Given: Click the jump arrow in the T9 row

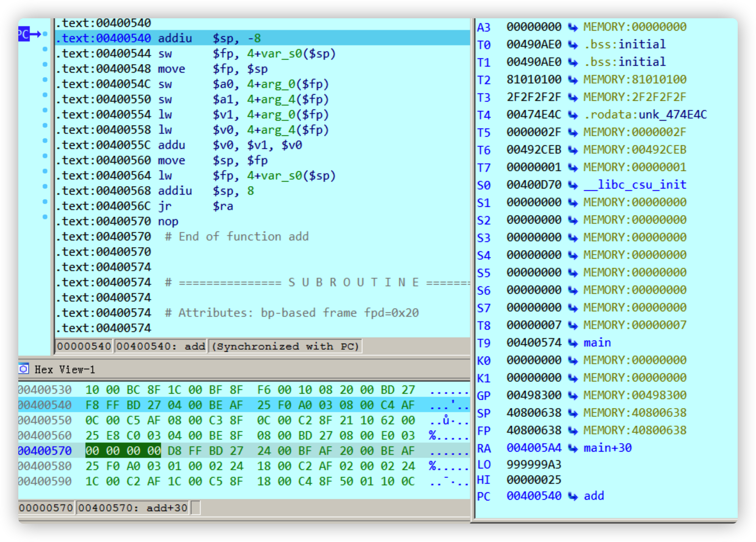Looking at the screenshot, I should point(573,343).
